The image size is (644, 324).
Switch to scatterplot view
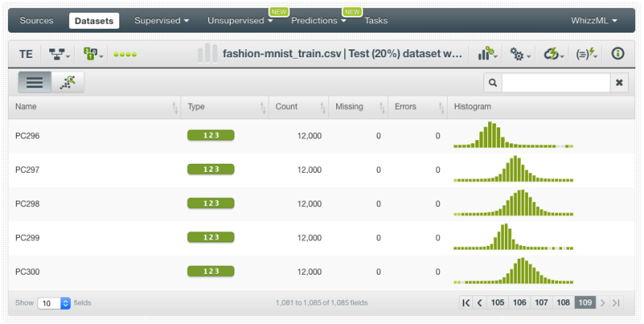pyautogui.click(x=68, y=82)
